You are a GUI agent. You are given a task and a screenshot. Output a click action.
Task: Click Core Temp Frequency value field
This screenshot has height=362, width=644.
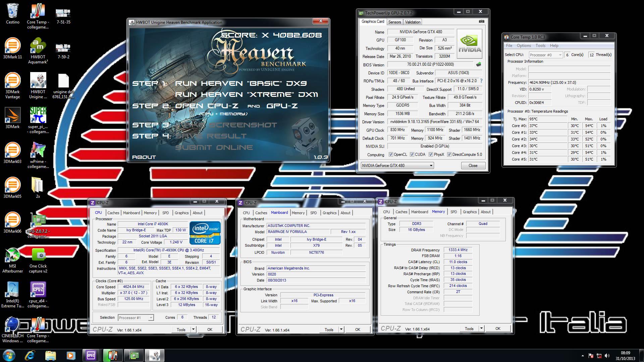point(569,82)
